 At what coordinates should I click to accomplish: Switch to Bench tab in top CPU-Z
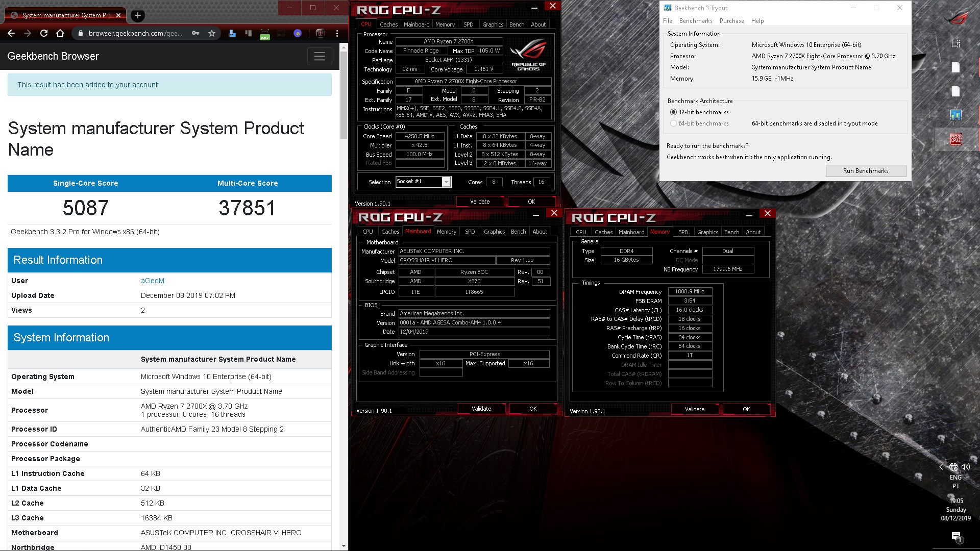tap(517, 24)
